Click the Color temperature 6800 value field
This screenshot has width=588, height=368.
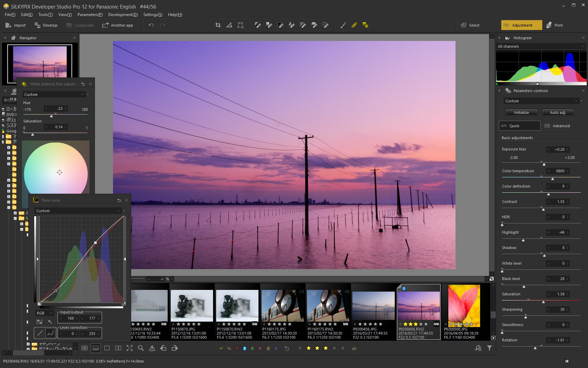[558, 171]
